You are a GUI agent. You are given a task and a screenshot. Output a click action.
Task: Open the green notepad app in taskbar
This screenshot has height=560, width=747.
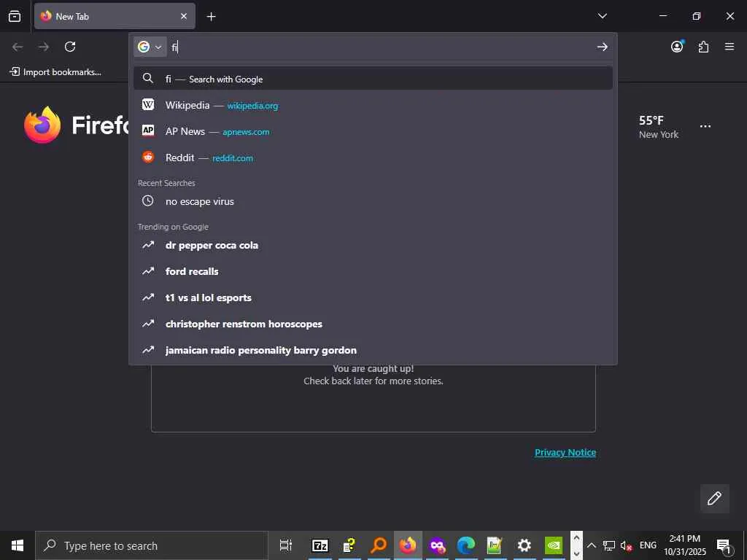pyautogui.click(x=495, y=545)
